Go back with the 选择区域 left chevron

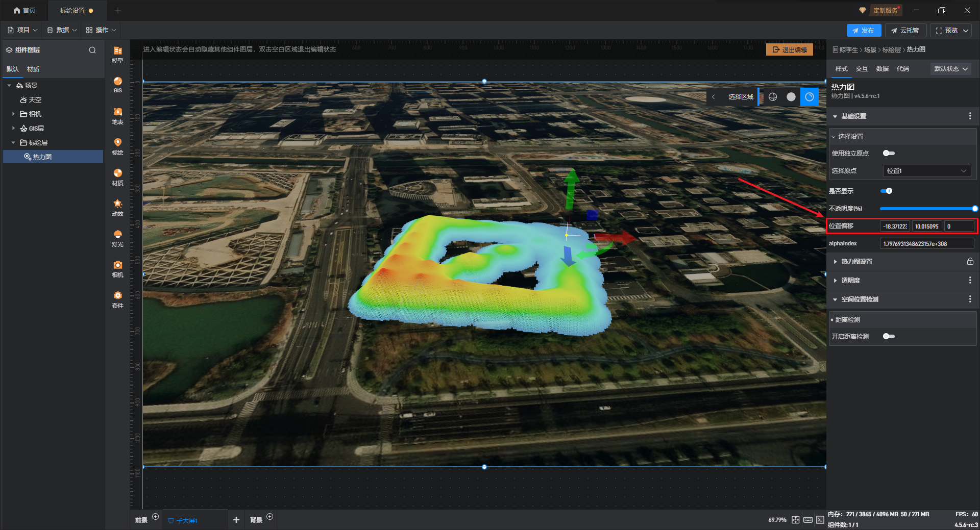[x=714, y=97]
